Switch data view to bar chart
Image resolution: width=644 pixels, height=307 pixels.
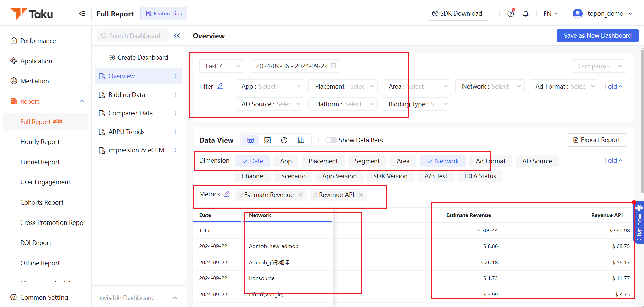coord(301,140)
